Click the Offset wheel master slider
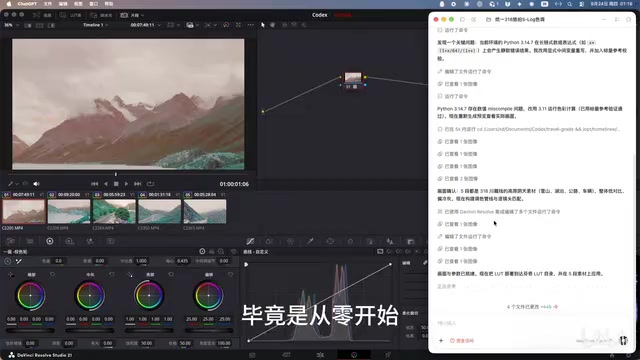Screen dimensions: 640x360 pyautogui.click(x=208, y=330)
